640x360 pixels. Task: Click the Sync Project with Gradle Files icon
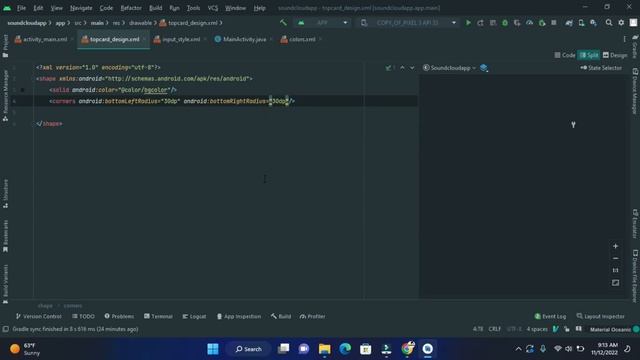569,23
